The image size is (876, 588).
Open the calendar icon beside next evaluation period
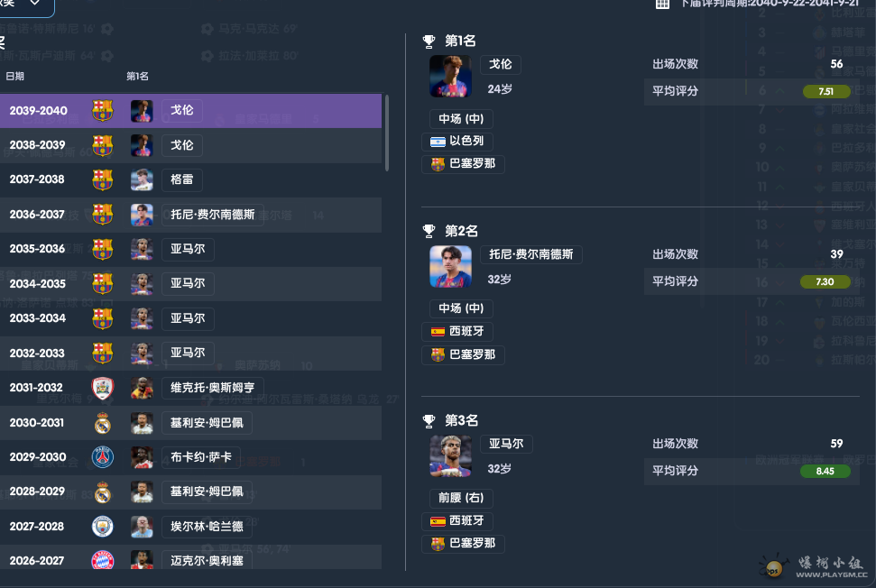(x=662, y=4)
